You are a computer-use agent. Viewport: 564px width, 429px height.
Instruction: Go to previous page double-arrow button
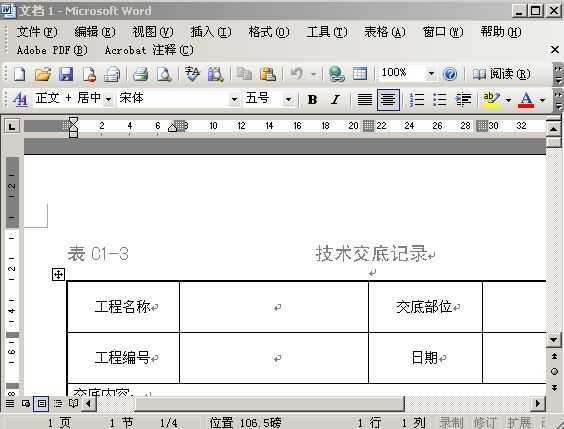(554, 356)
